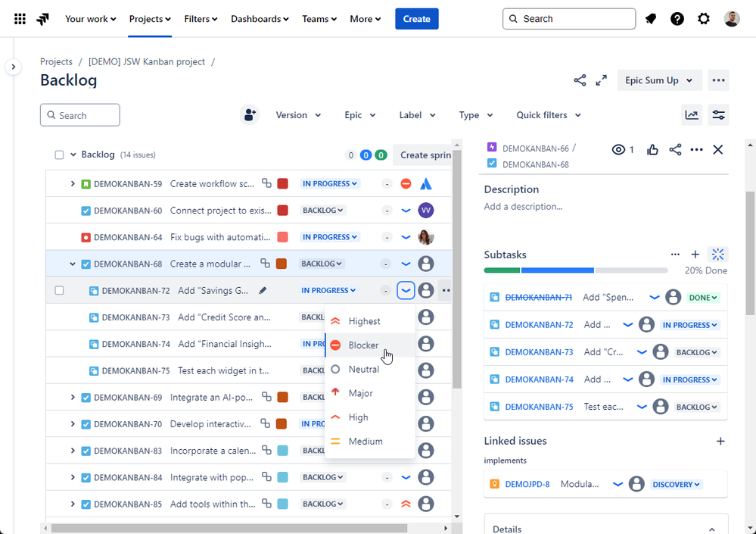This screenshot has width=756, height=534.
Task: Go to Projects breadcrumb link
Action: click(x=57, y=62)
